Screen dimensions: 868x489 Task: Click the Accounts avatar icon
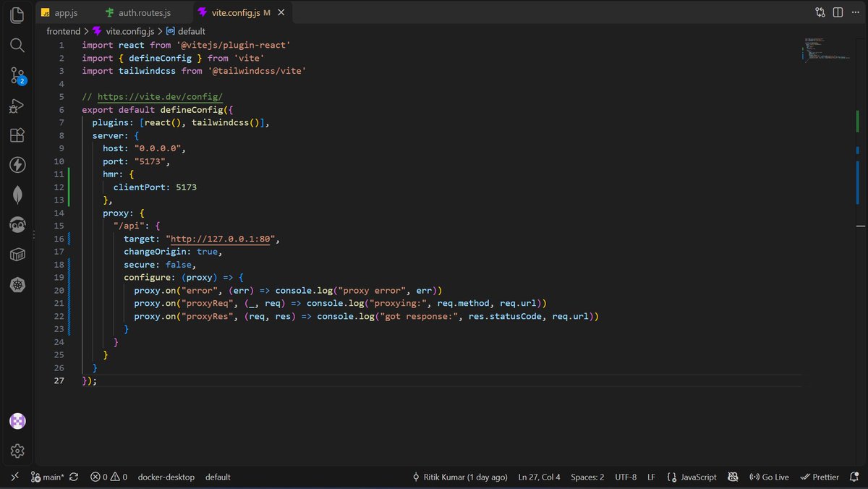[17, 421]
